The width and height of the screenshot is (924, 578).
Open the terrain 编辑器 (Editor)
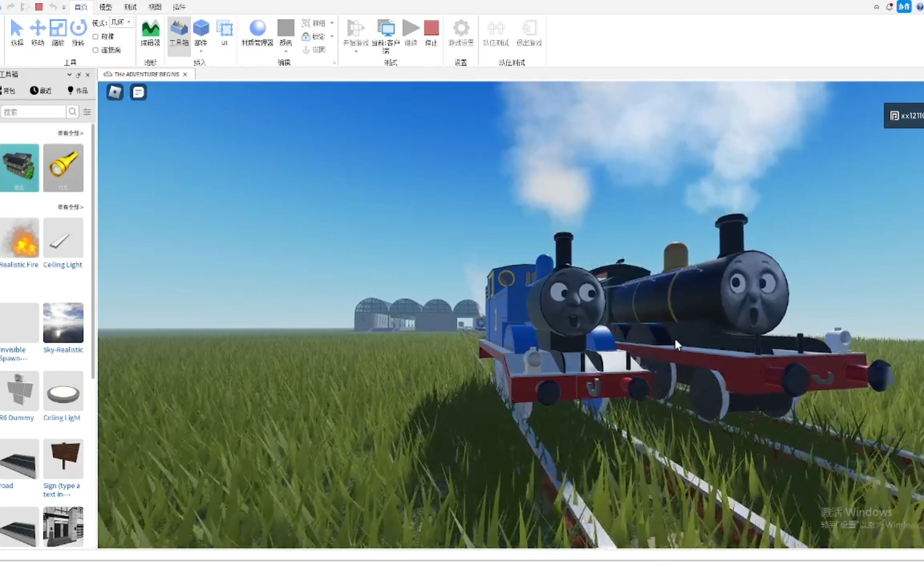[150, 33]
